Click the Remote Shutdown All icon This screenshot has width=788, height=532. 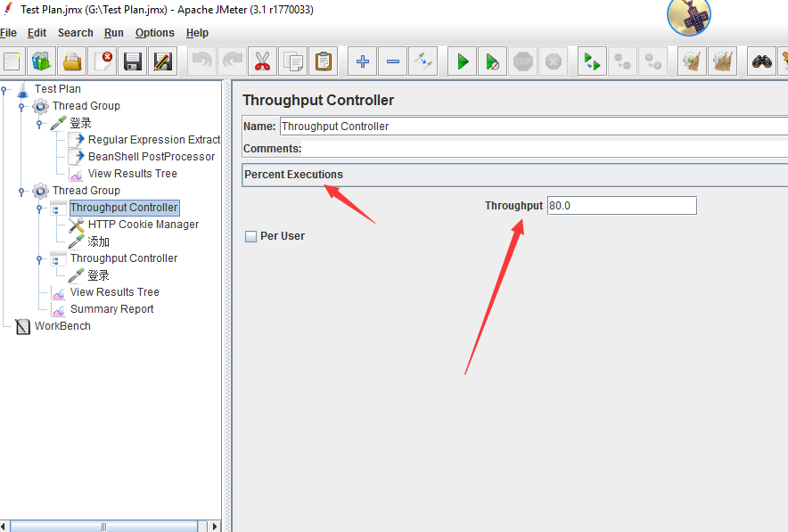pyautogui.click(x=653, y=61)
